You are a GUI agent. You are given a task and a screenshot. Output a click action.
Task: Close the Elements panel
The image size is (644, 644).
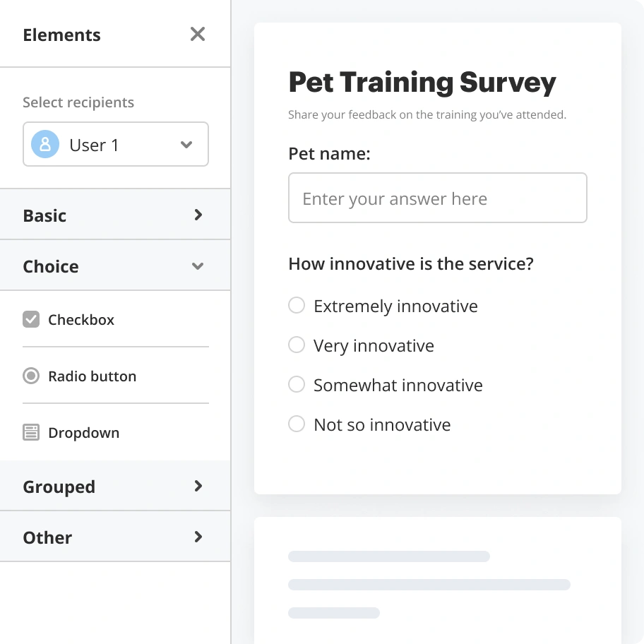point(197,34)
